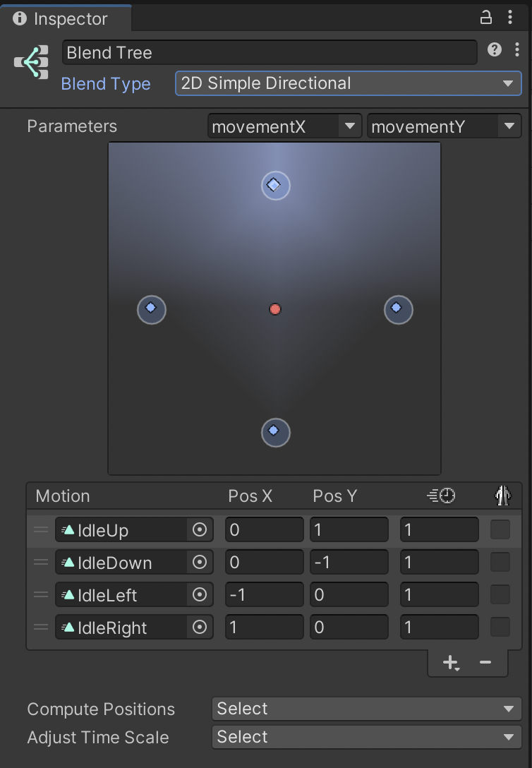Viewport: 532px width, 768px height.
Task: Click object picker next to IdleRight motion
Action: coord(200,628)
